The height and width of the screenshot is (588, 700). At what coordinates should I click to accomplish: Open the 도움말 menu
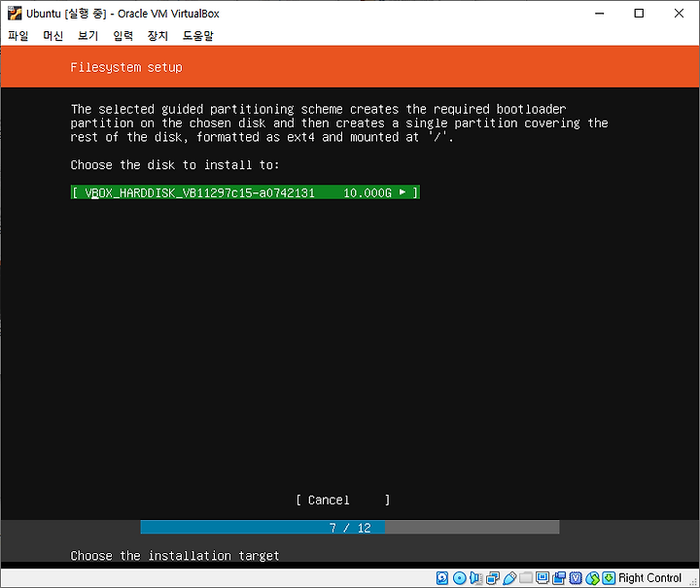click(197, 36)
